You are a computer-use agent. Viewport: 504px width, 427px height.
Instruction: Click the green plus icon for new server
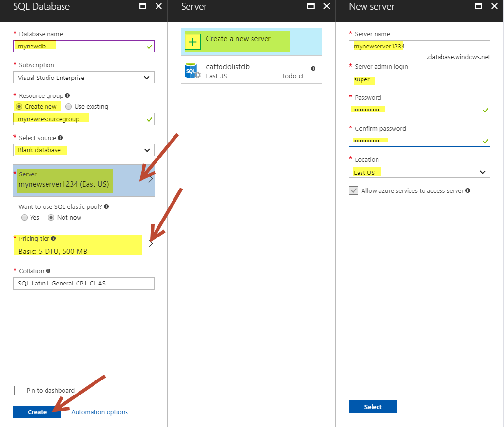[192, 42]
